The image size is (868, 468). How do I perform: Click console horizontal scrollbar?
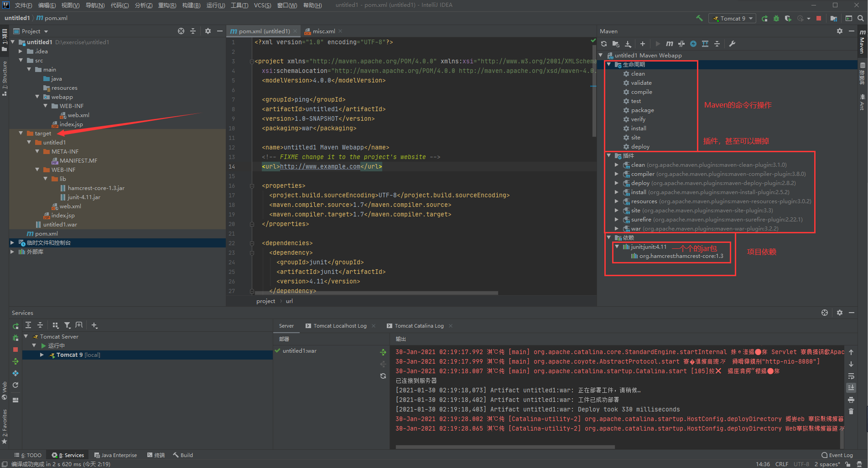click(505, 447)
